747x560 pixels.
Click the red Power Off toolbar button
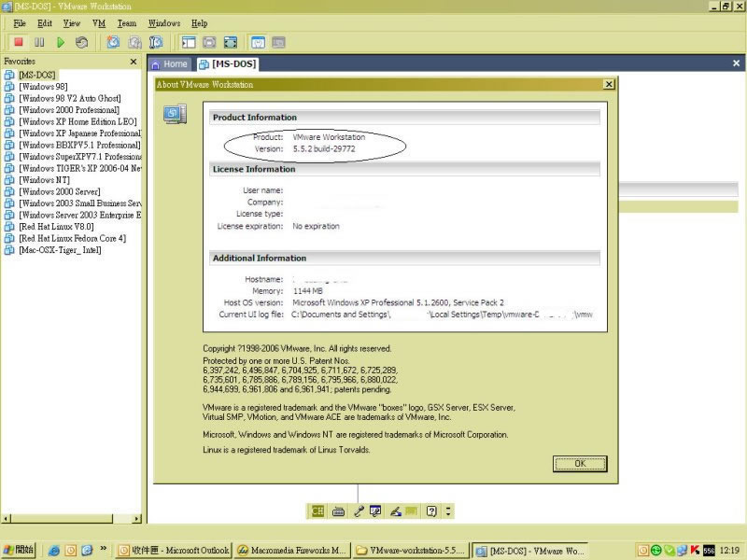[19, 42]
